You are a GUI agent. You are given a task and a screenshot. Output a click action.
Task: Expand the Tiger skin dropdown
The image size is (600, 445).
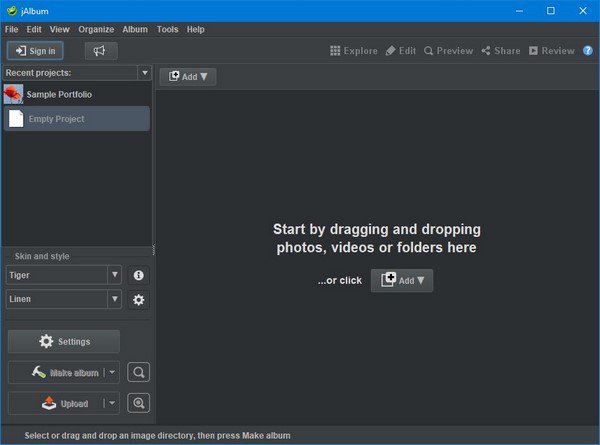114,275
